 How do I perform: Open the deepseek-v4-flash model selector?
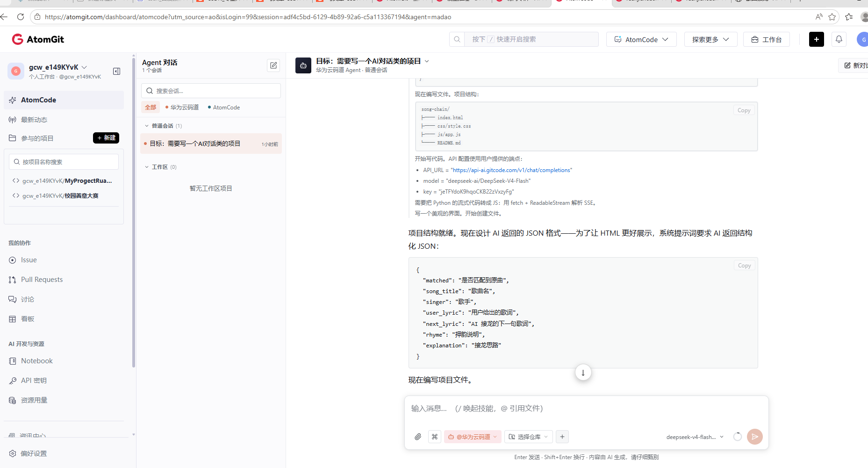click(x=695, y=437)
